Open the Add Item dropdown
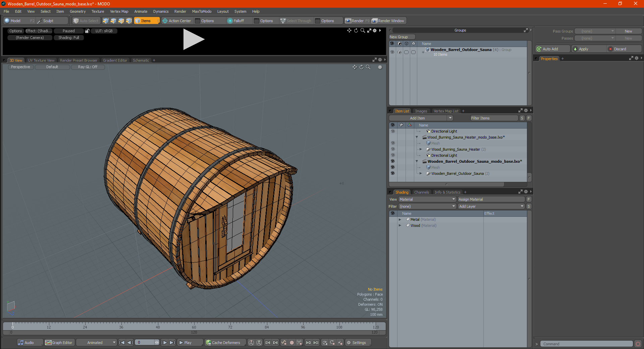Screen dimensions: 644x349 click(x=421, y=118)
